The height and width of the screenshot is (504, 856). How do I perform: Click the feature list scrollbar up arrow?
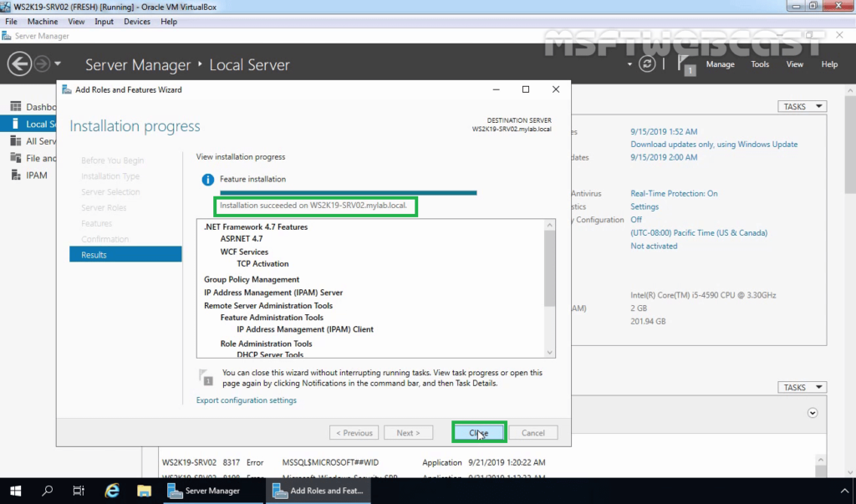tap(550, 225)
